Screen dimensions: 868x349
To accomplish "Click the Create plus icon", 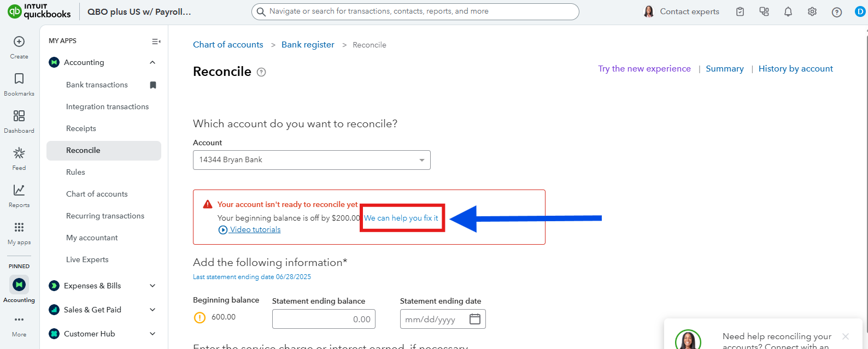I will [19, 42].
